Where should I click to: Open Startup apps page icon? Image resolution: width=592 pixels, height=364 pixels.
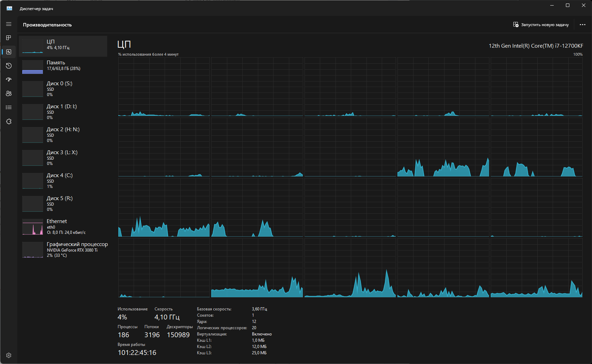click(9, 79)
